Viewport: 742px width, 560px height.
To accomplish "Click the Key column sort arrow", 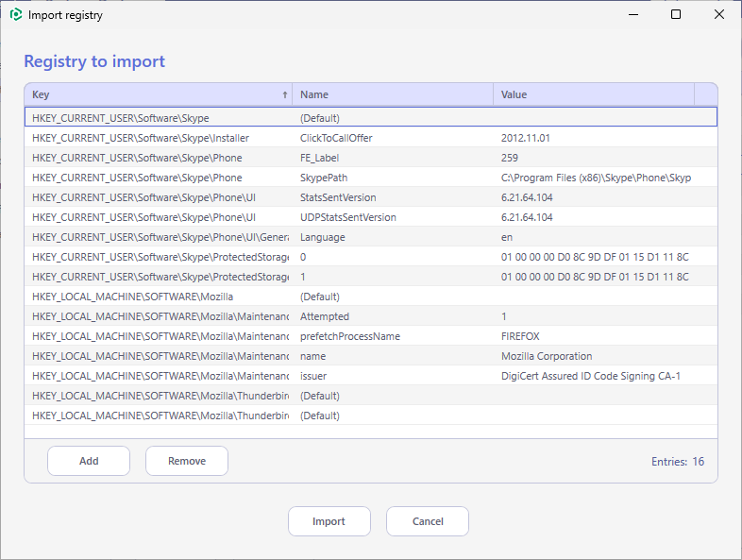I will (x=285, y=94).
